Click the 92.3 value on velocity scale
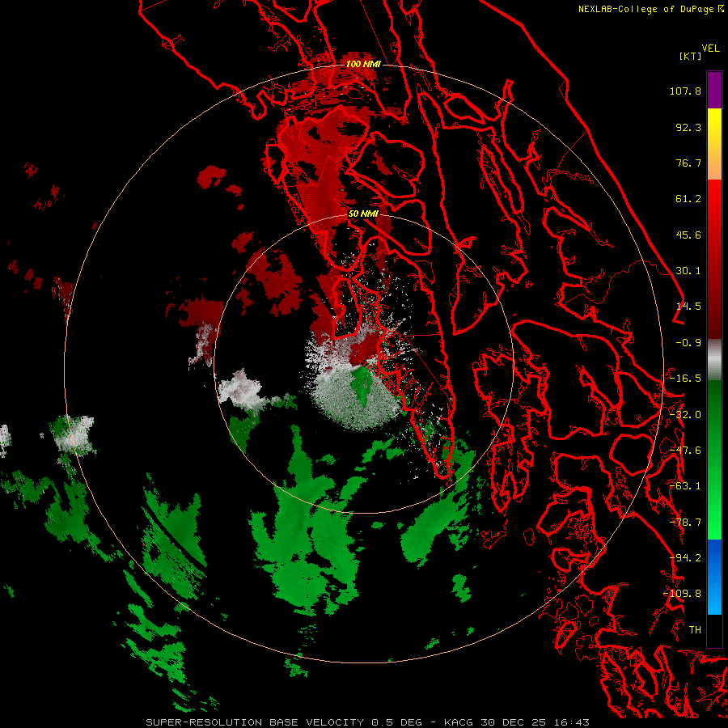Image resolution: width=728 pixels, height=728 pixels. (688, 127)
